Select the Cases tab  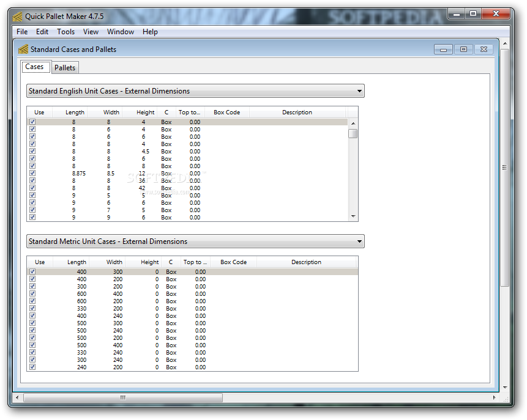pyautogui.click(x=36, y=67)
